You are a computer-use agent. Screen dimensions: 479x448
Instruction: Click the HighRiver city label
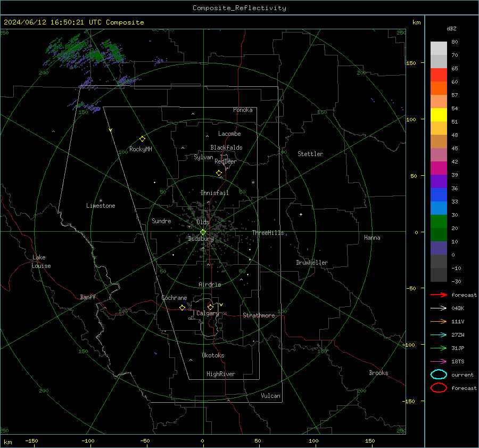(221, 374)
